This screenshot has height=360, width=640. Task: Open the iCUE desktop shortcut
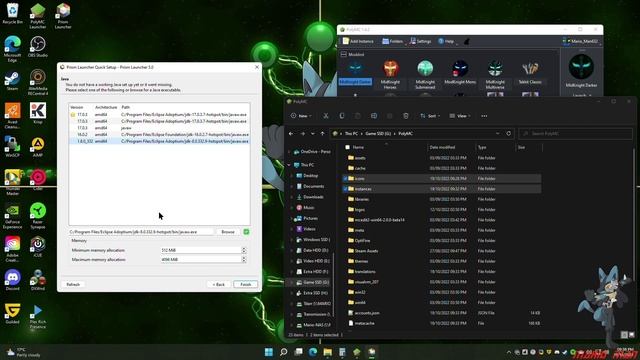38,247
